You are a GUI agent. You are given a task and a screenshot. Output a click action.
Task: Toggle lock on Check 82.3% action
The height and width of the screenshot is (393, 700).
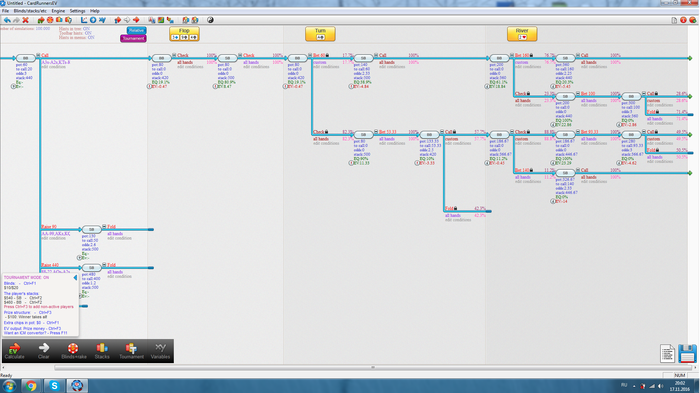coord(326,132)
